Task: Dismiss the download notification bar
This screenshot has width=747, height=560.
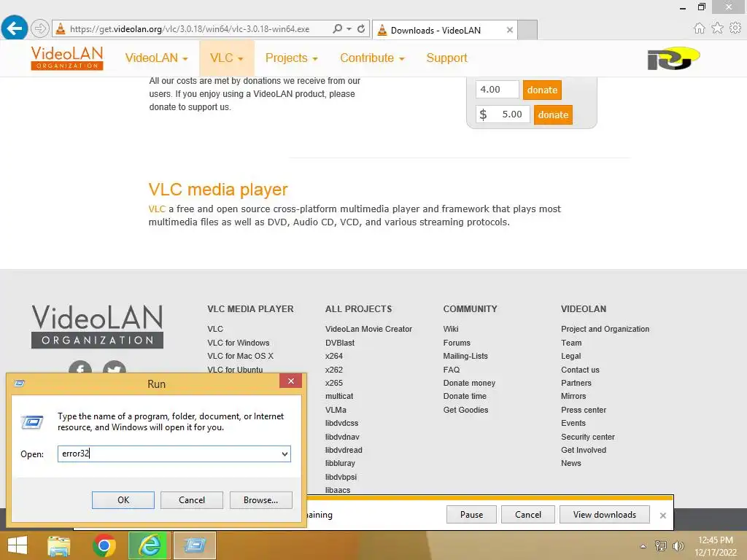Action: [662, 516]
